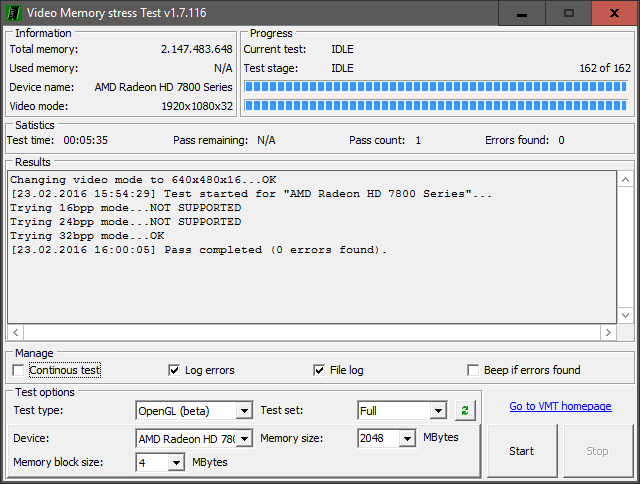Click the Start button

(x=522, y=451)
